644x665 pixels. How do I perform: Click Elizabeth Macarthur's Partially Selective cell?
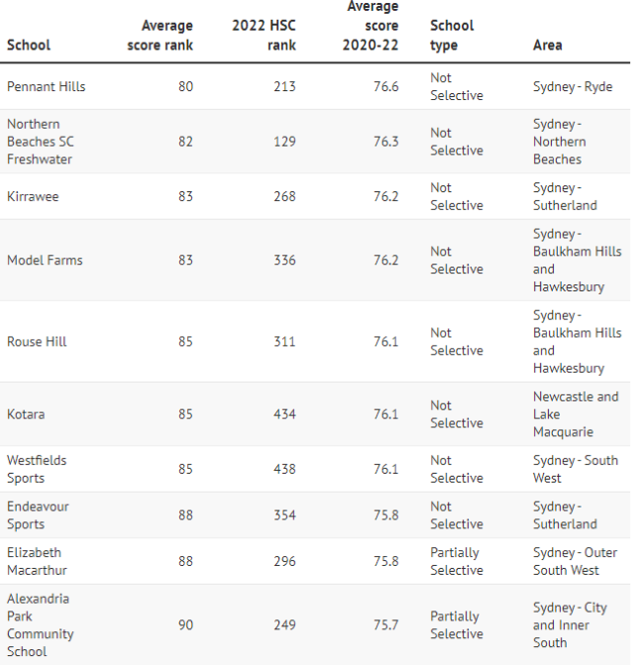point(455,561)
